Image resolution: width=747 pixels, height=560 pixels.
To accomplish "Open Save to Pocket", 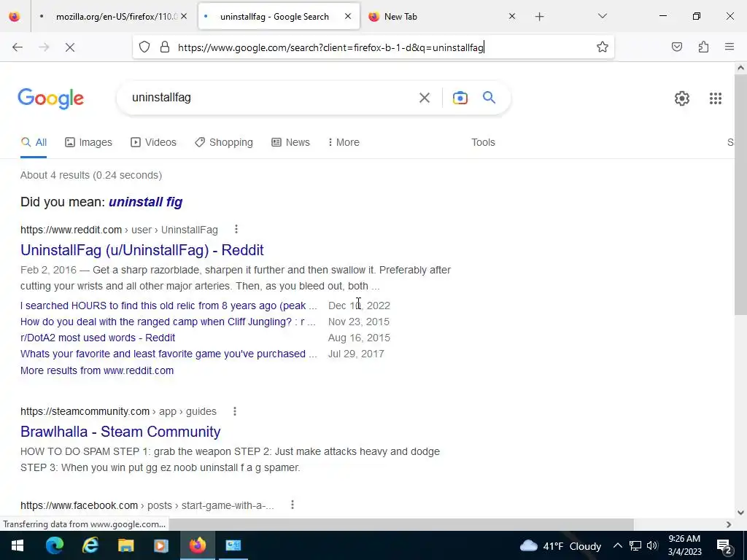I will (x=676, y=47).
